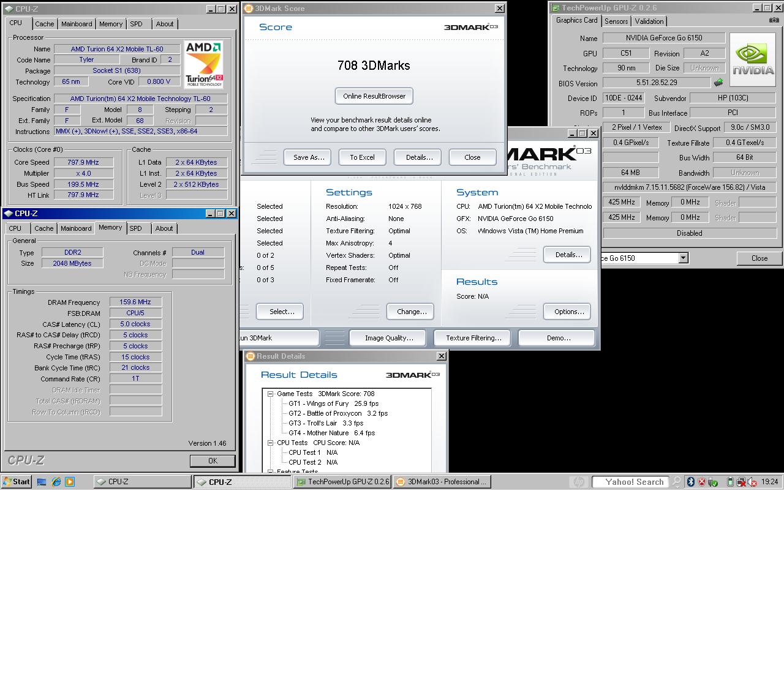Switch to 3DMark03 Professional taskbar button
This screenshot has height=693, width=784.
coord(442,482)
